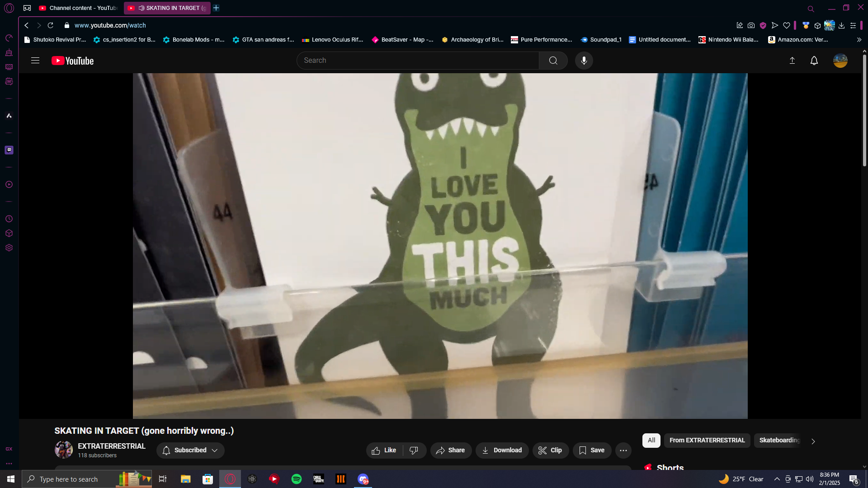
Task: Open Opera sidebar history clock icon
Action: (9, 219)
